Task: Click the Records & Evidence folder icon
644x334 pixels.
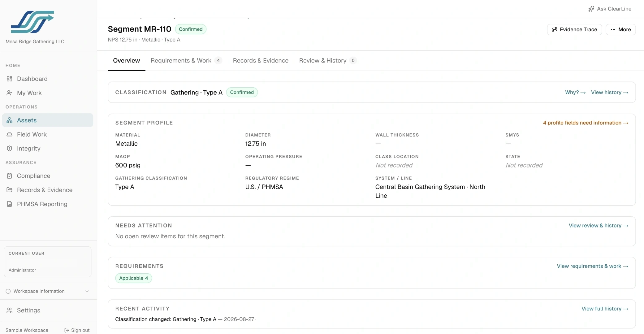Action: (10, 190)
